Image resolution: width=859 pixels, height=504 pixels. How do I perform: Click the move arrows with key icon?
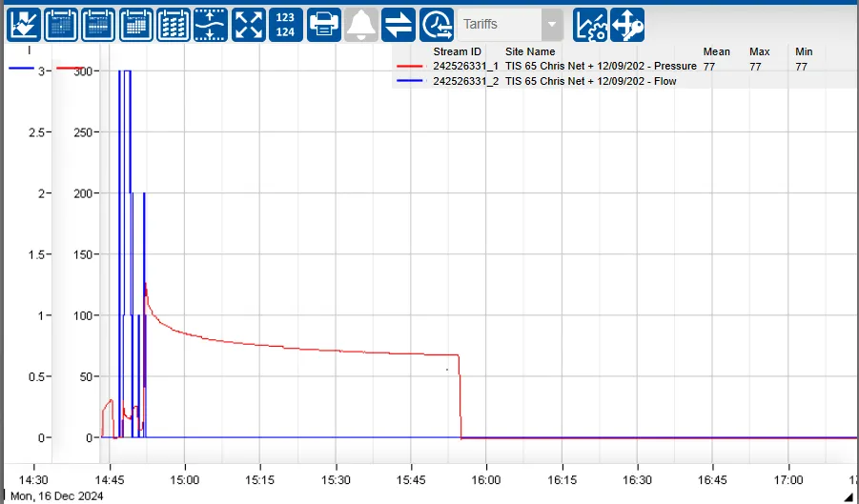[627, 25]
